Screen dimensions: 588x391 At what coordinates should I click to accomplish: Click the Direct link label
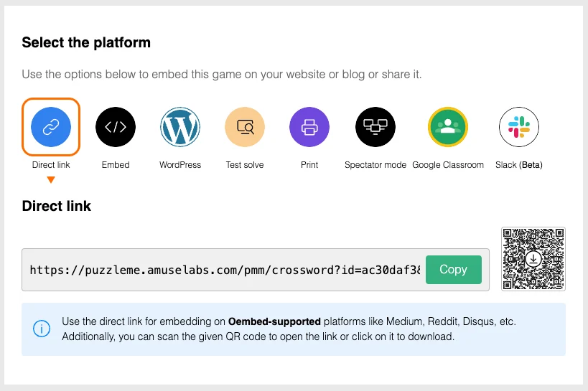51,165
